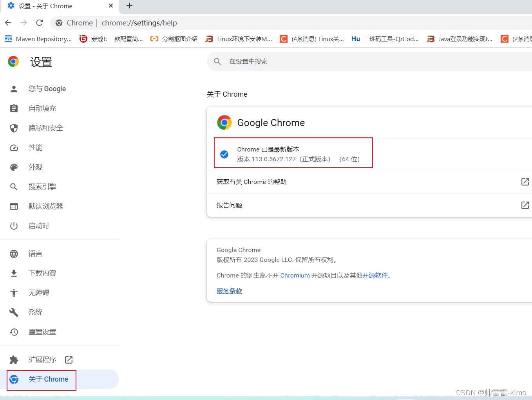Click the Google Chrome logo in about card

tap(224, 123)
